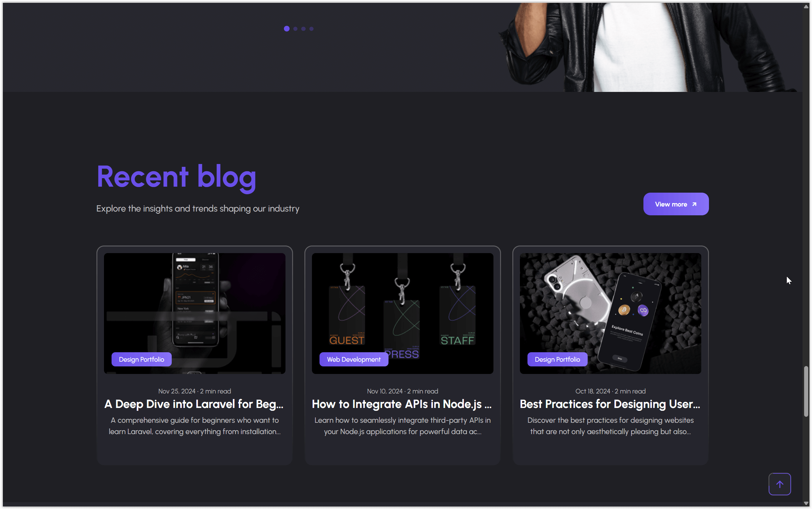
Task: Click the scrollbar down arrow
Action: [x=806, y=503]
